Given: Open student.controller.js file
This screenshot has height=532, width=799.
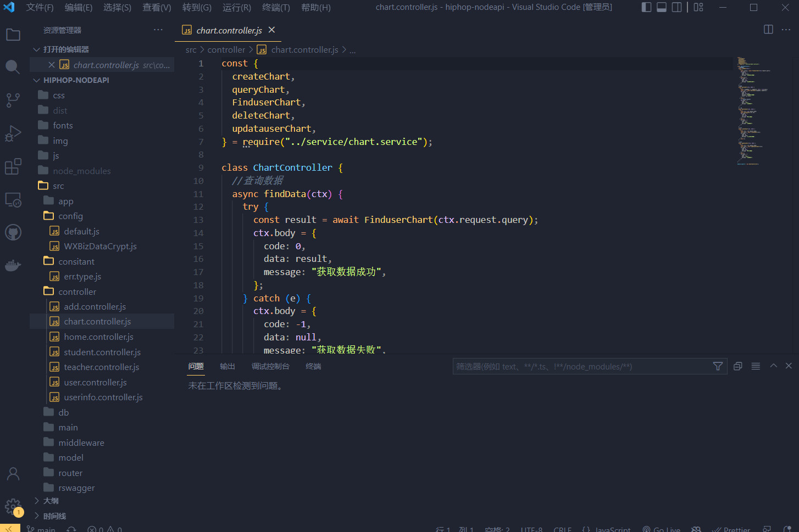Looking at the screenshot, I should tap(102, 352).
